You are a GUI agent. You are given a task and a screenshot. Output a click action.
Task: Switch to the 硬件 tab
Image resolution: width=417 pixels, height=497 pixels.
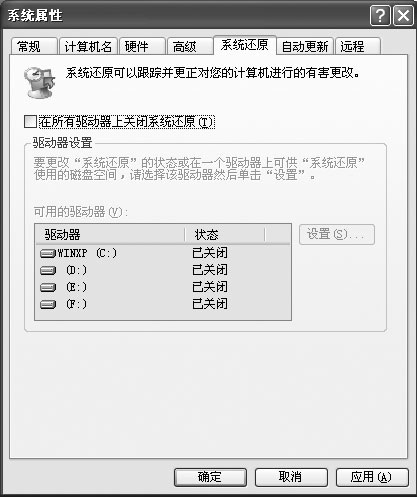[142, 46]
